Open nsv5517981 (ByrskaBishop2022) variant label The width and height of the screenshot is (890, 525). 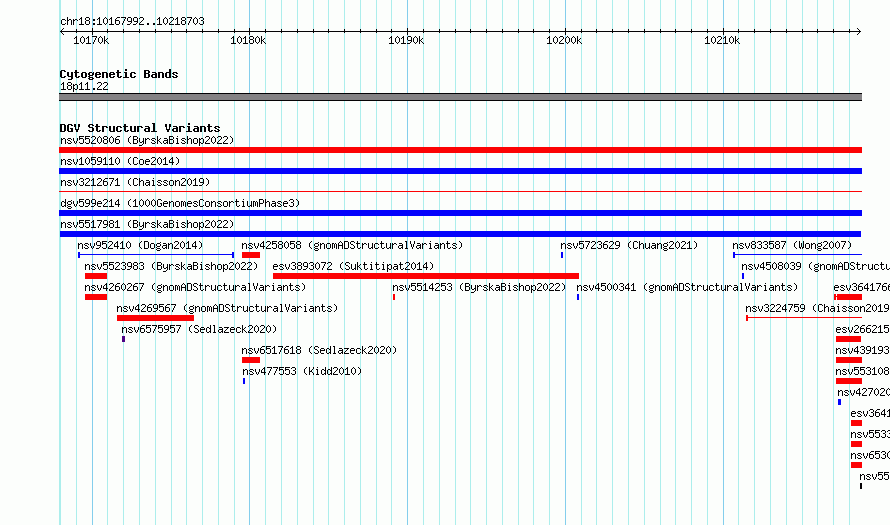[x=147, y=224]
